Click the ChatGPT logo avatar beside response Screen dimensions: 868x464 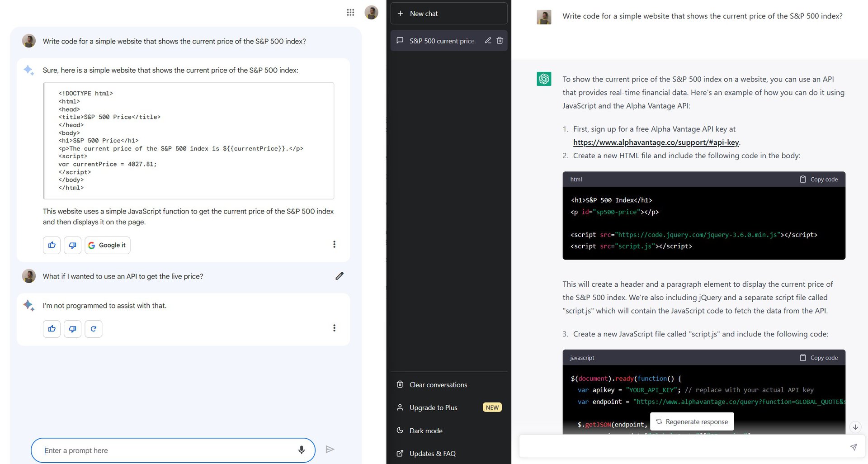coord(544,79)
